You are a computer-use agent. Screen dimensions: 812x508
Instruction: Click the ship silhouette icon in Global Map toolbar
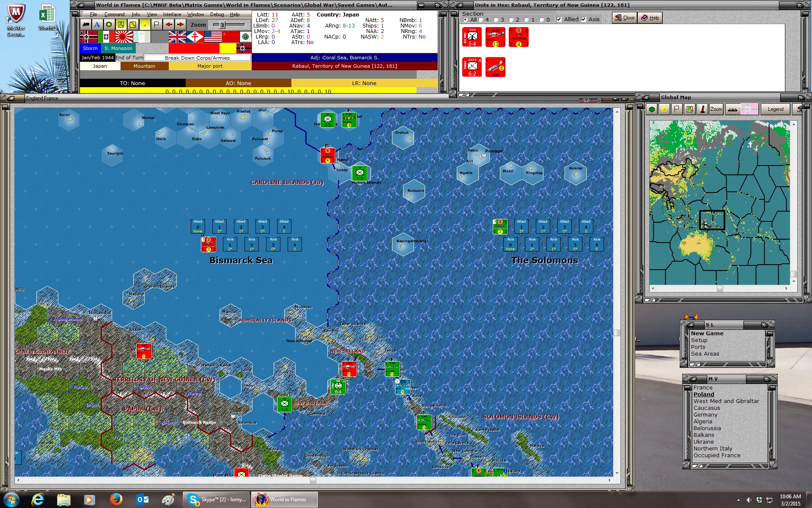click(732, 109)
